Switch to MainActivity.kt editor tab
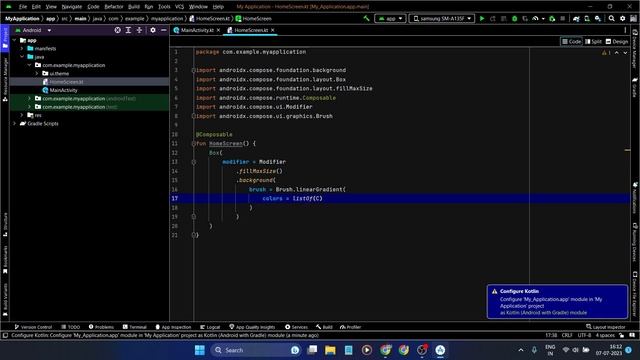This screenshot has width=640, height=360. click(197, 30)
